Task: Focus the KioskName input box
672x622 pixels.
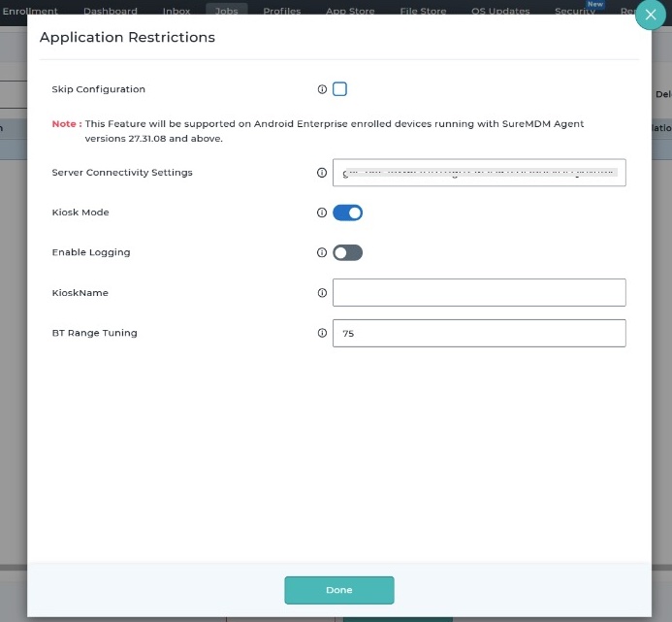Action: pyautogui.click(x=479, y=292)
